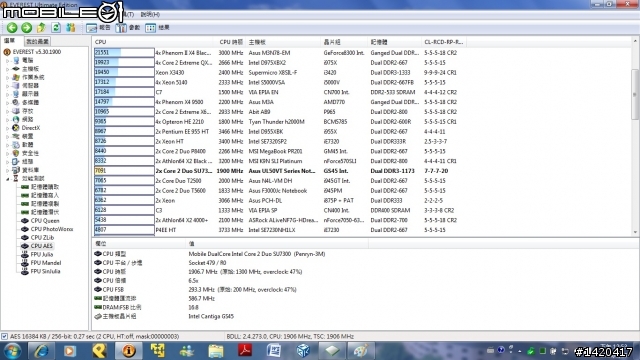Click the Refresh toolbar icon
Screen dimensions: 640x360
click(56, 27)
